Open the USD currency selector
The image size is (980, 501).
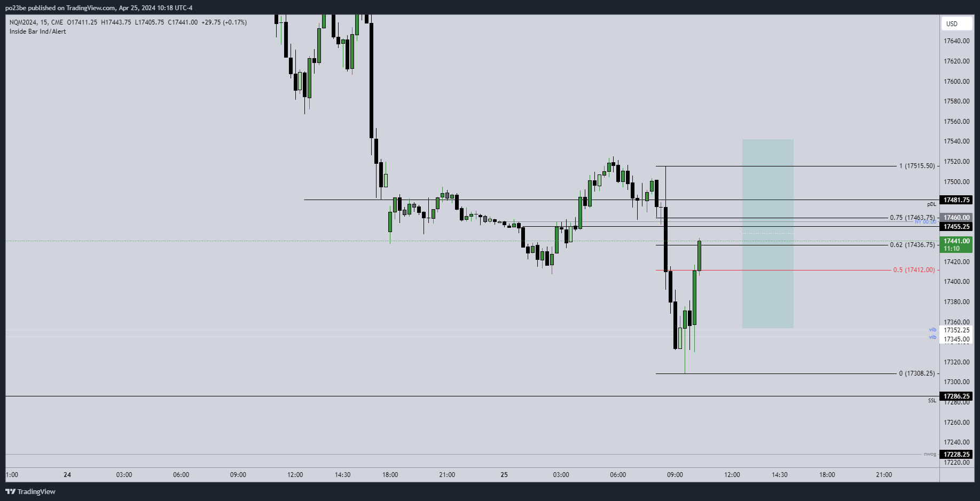(955, 23)
